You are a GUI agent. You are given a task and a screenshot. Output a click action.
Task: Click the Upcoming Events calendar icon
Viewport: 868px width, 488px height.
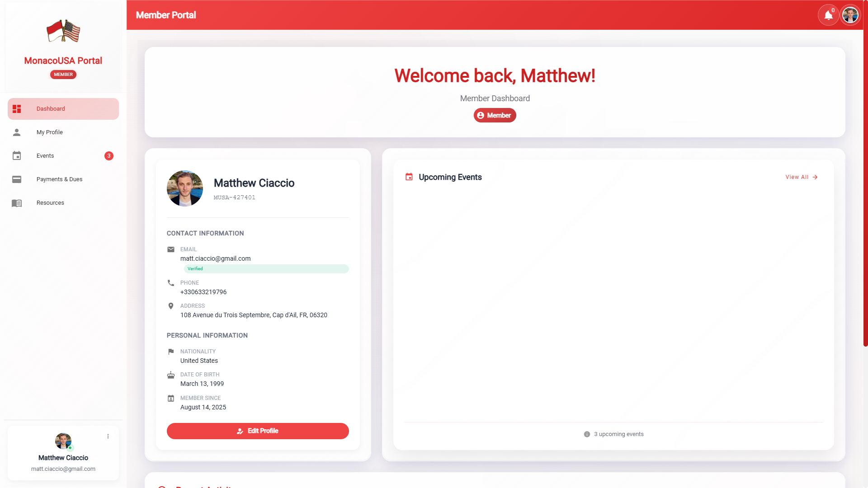(x=409, y=177)
